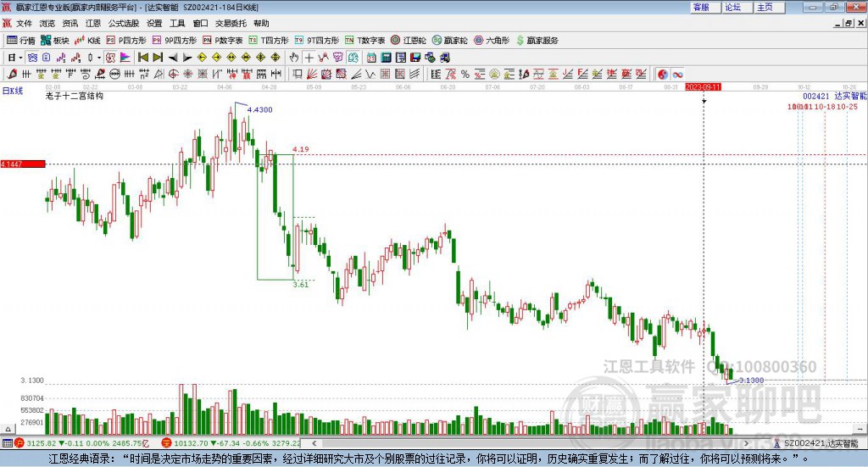This screenshot has width=868, height=467.
Task: Open the 公式选股 menu
Action: [124, 23]
